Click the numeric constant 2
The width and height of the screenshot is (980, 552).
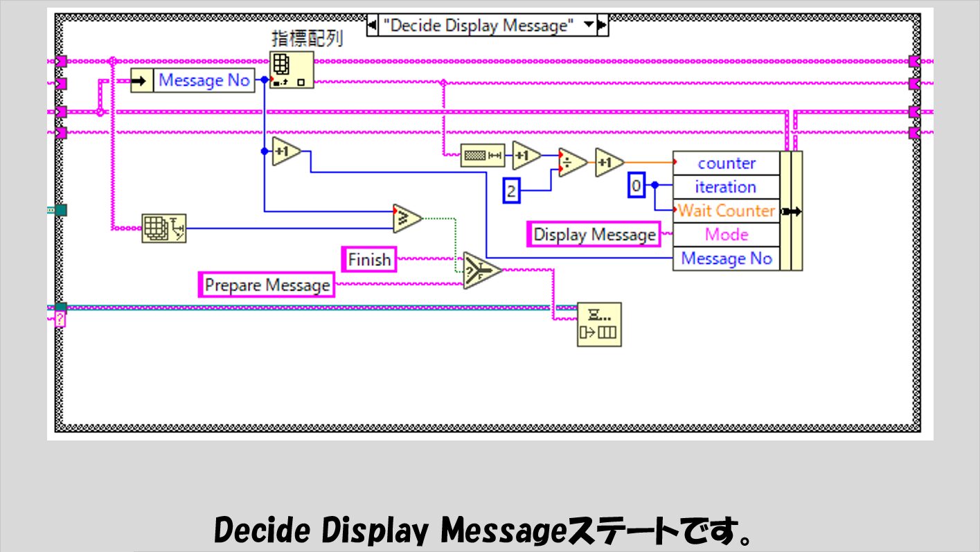[511, 190]
